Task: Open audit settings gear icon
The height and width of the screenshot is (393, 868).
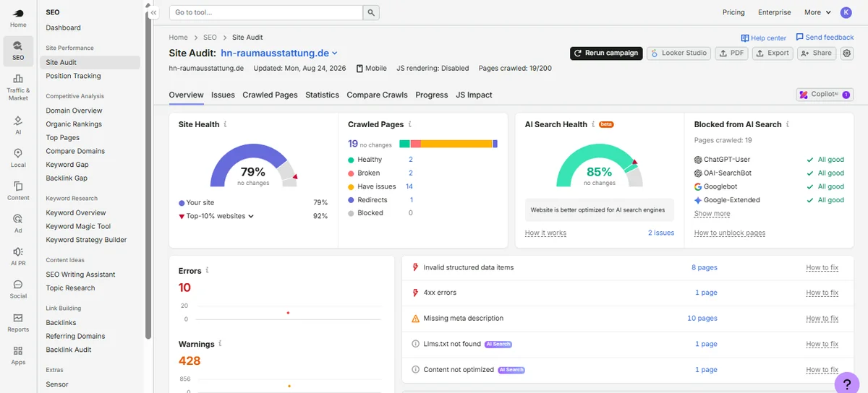Action: (847, 53)
